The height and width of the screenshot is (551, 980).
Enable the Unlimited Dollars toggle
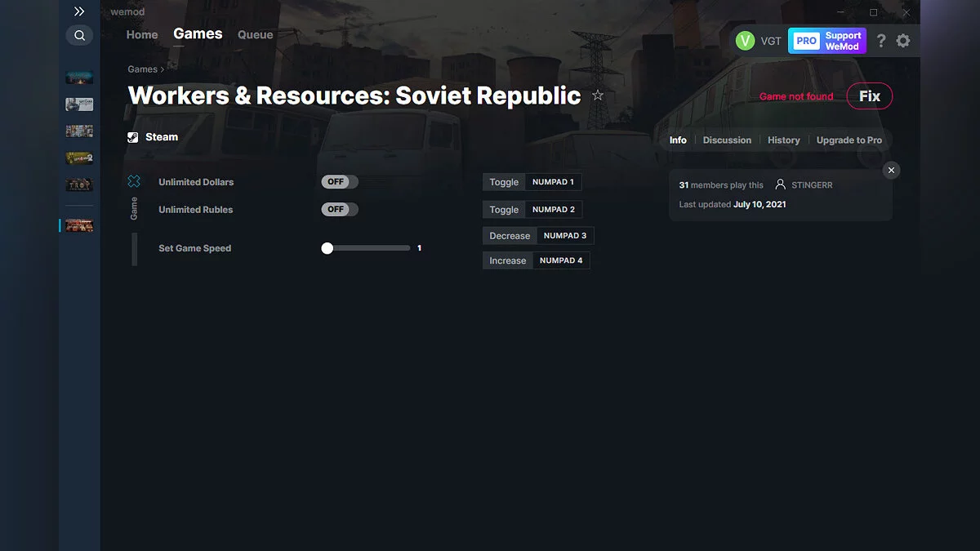tap(339, 181)
